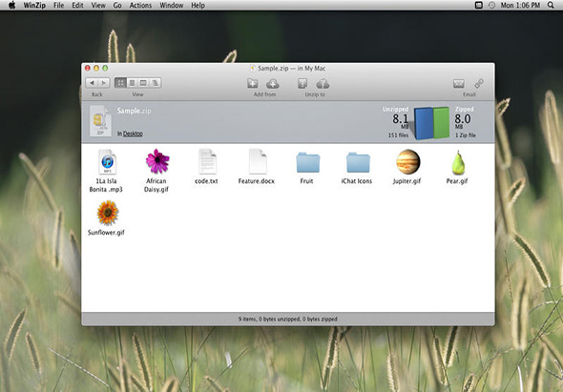Add files from cloud icon
Screen dimensions: 563x392
273,84
